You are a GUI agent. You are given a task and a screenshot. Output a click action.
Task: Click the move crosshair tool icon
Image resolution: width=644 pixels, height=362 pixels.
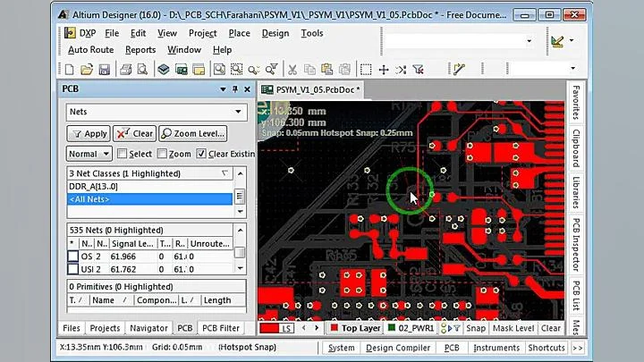point(384,70)
